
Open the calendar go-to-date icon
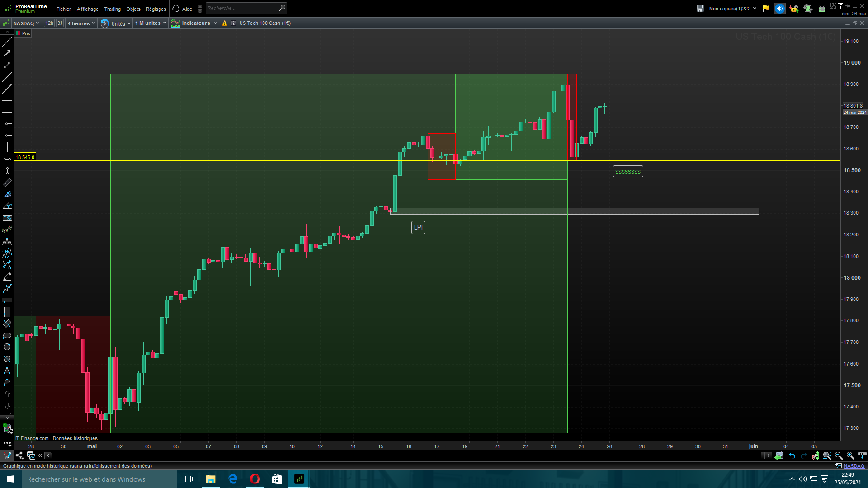click(x=779, y=455)
